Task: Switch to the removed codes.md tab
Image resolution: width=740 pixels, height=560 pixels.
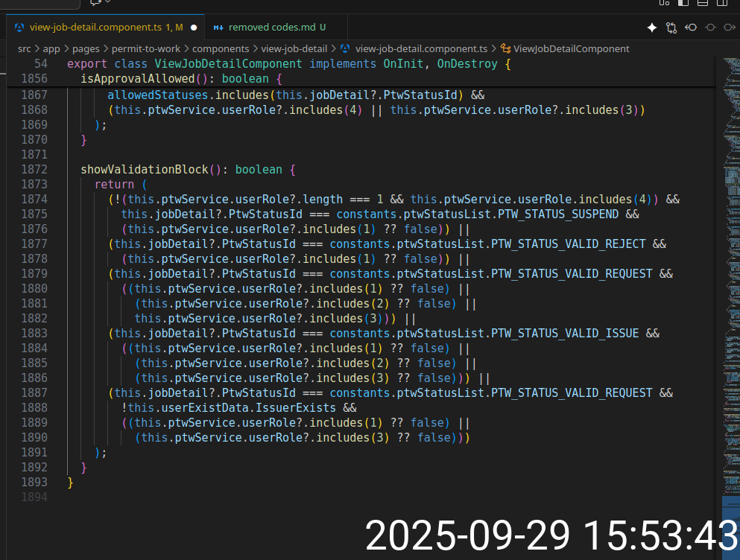Action: pos(271,28)
